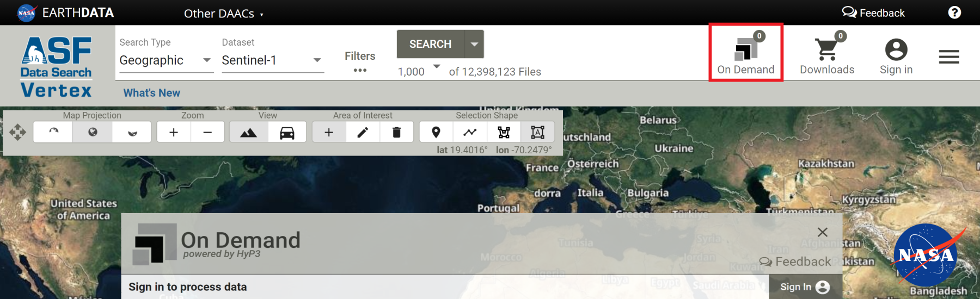Open Search Type dropdown showing Geographic
Viewport: 980px width, 299px height.
click(166, 60)
